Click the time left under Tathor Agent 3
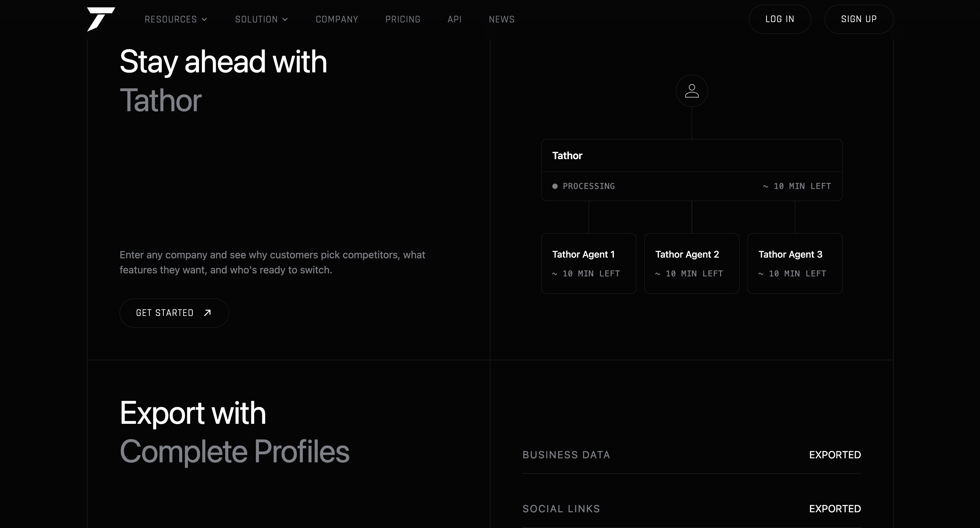 point(792,274)
